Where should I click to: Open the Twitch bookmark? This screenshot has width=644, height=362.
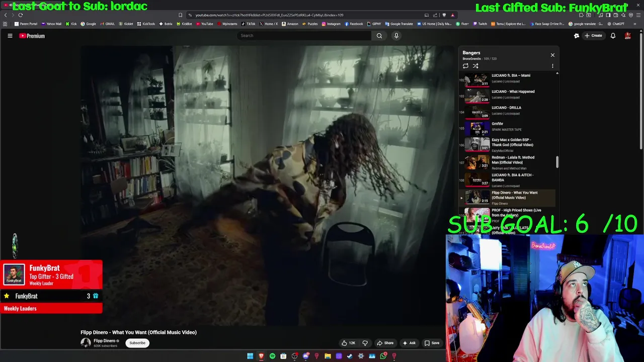pos(480,24)
